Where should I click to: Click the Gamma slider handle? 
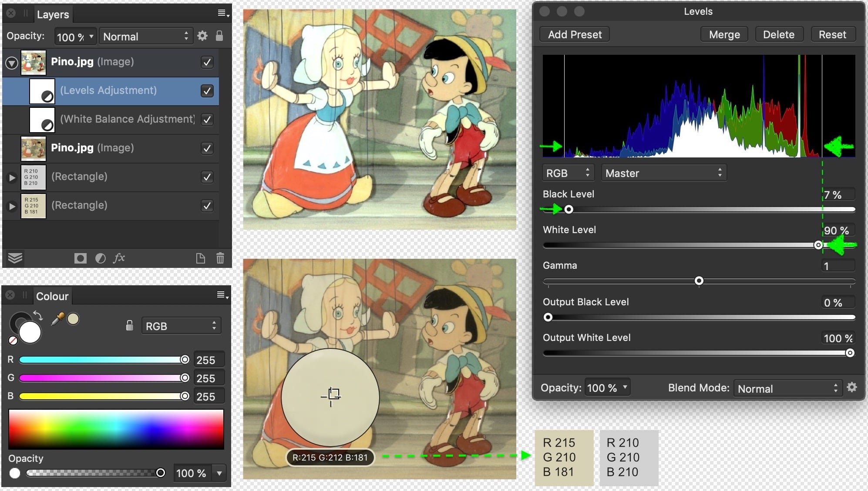tap(699, 281)
